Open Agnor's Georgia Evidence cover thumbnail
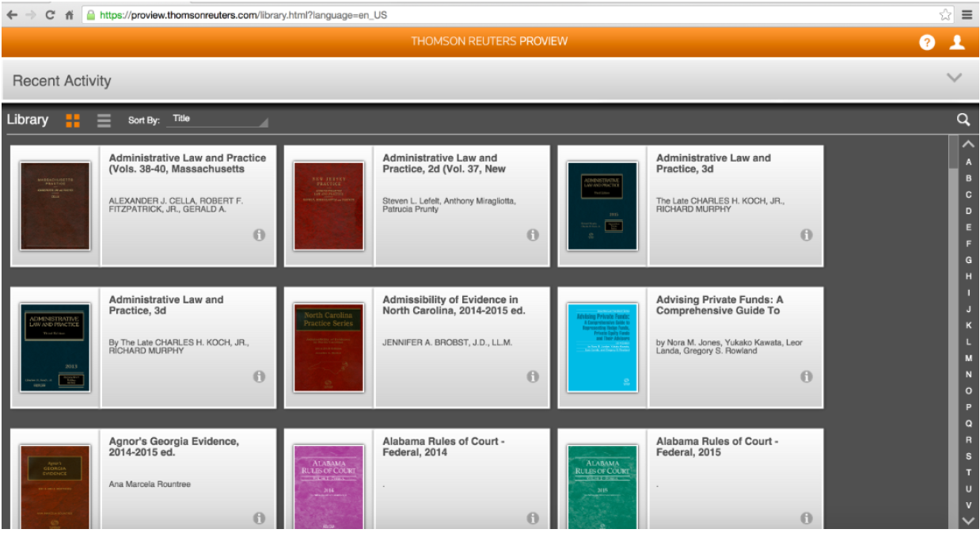 [x=55, y=486]
